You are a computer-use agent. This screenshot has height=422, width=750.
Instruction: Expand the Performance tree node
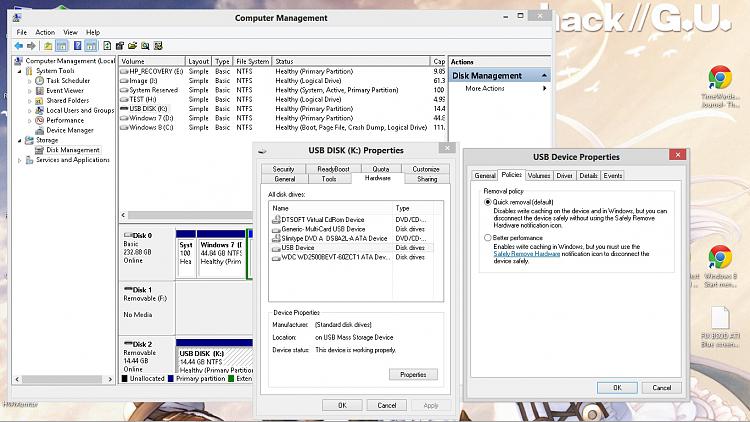30,121
